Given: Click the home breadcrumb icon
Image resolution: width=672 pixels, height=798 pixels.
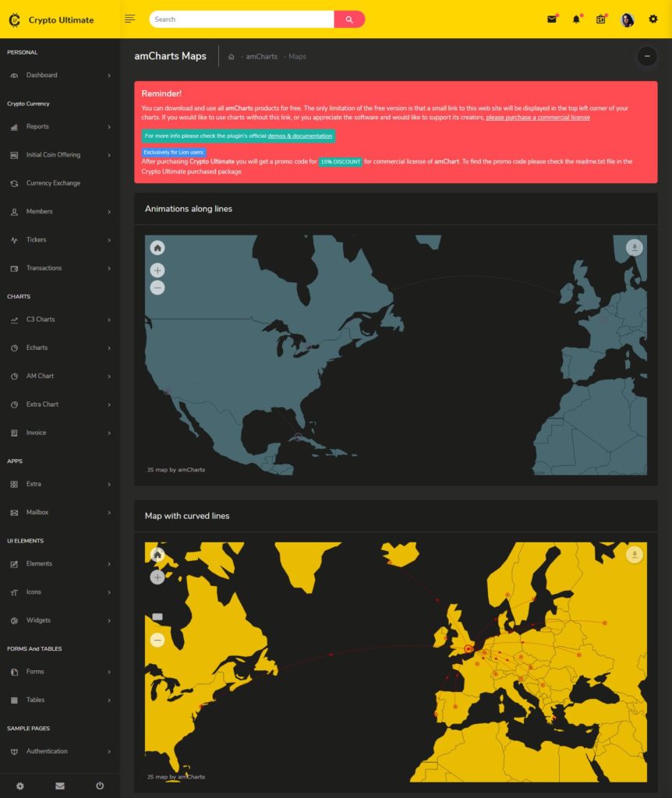Looking at the screenshot, I should (231, 56).
